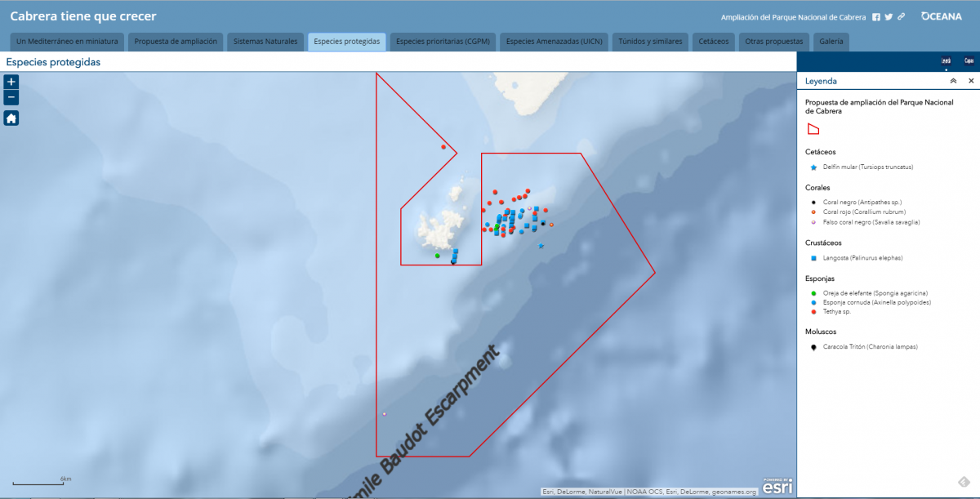Click the zoom in icon on the map

pyautogui.click(x=11, y=82)
